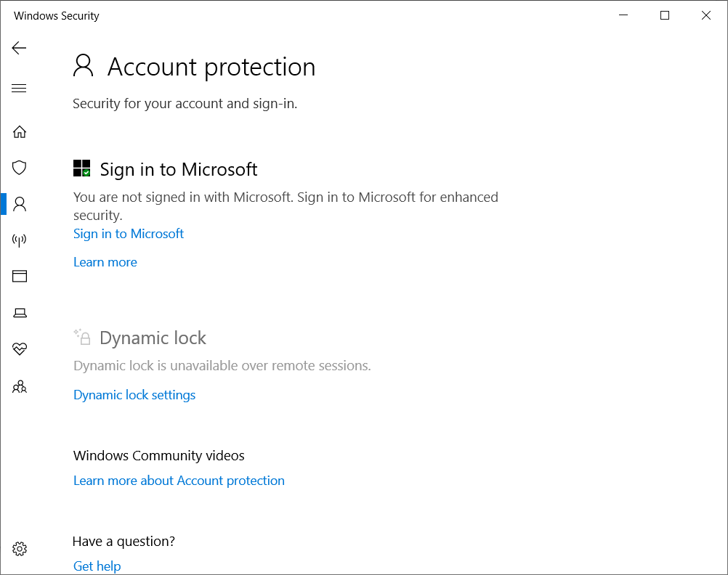This screenshot has height=575, width=728.
Task: Open Learn more link under sign in
Action: point(105,262)
